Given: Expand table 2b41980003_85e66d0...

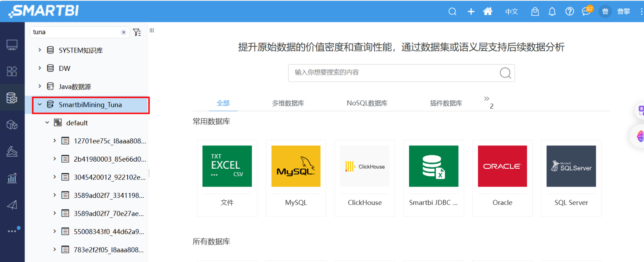Looking at the screenshot, I should click(x=55, y=159).
